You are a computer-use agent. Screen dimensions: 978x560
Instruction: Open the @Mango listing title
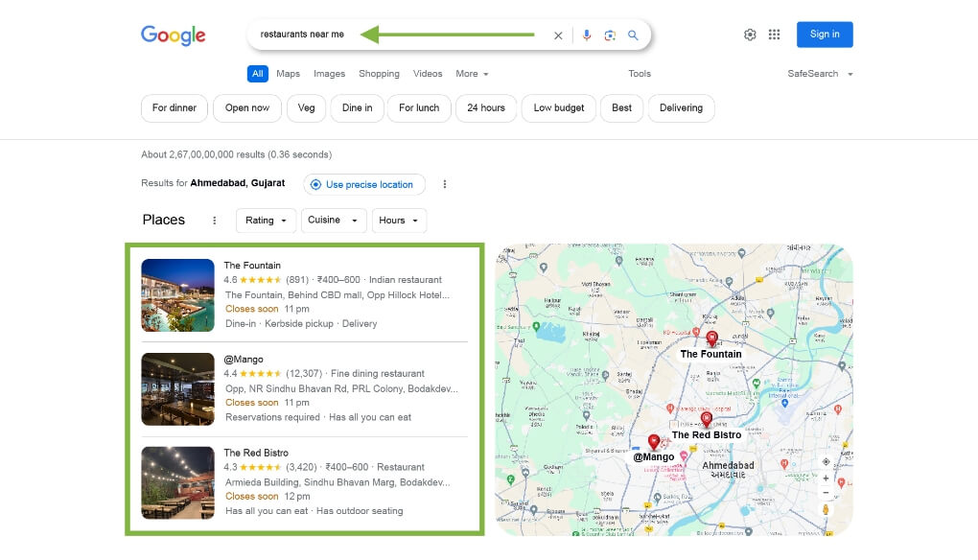244,360
